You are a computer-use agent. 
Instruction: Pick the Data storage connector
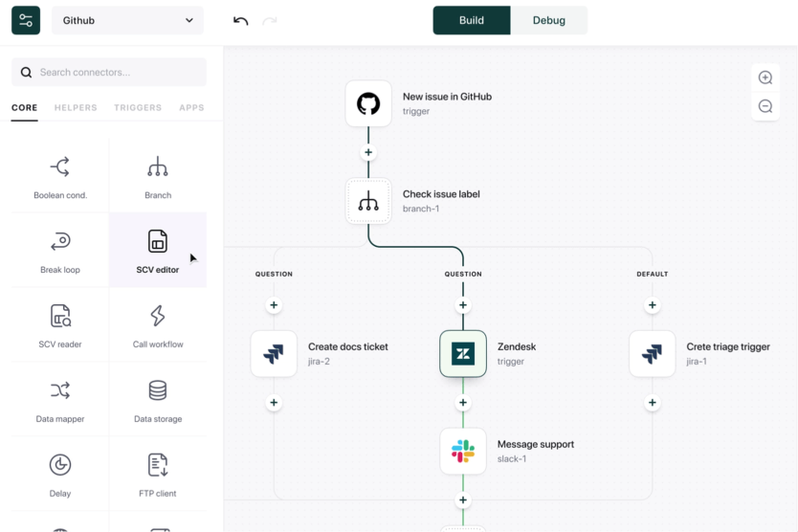click(158, 399)
